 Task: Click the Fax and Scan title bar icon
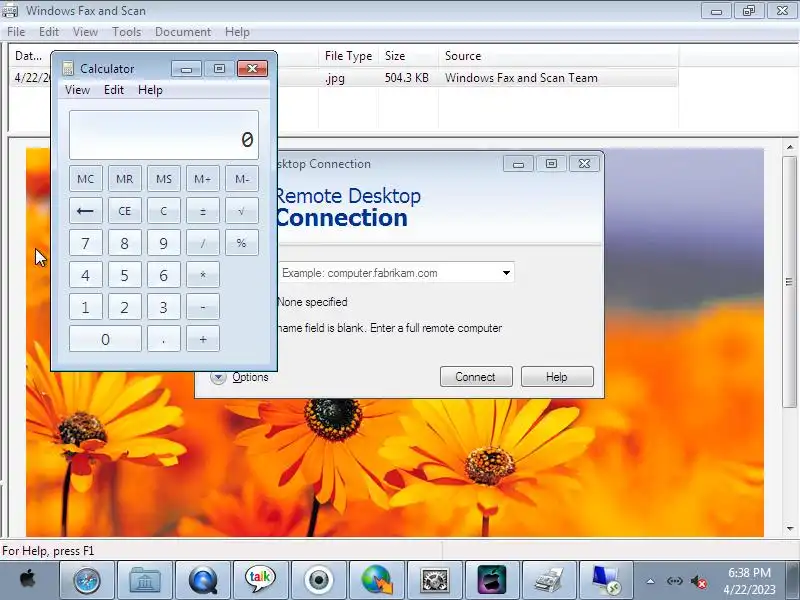(10, 10)
